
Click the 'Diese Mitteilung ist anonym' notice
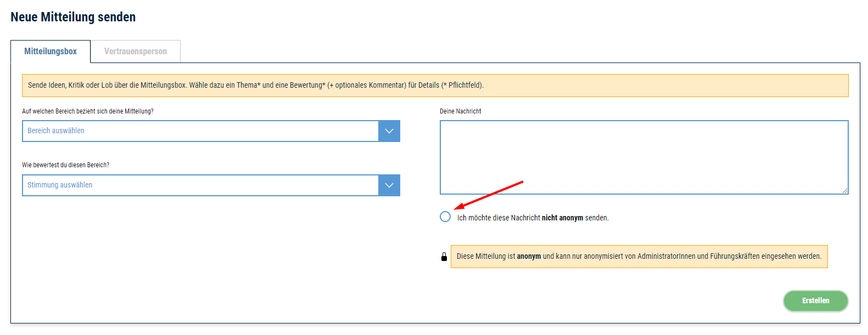pyautogui.click(x=639, y=257)
